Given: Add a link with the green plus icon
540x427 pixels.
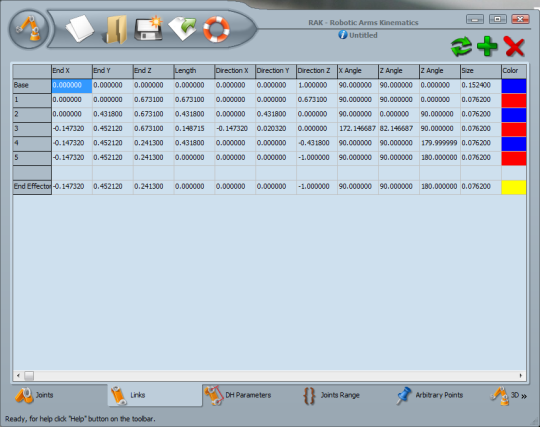Looking at the screenshot, I should [487, 46].
